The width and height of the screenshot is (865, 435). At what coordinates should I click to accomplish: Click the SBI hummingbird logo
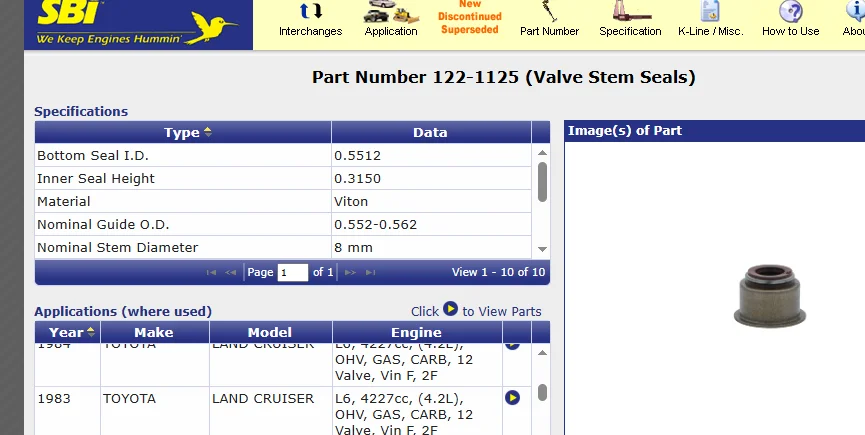(138, 23)
